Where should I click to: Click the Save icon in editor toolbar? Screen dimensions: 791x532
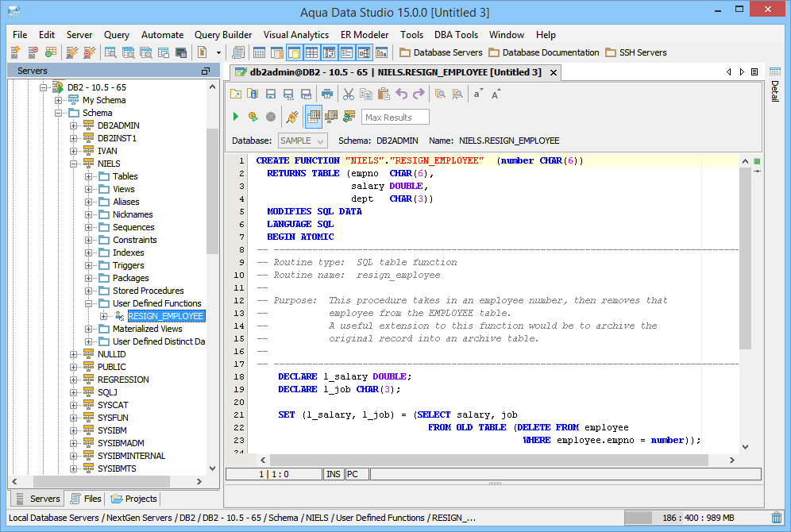(271, 94)
